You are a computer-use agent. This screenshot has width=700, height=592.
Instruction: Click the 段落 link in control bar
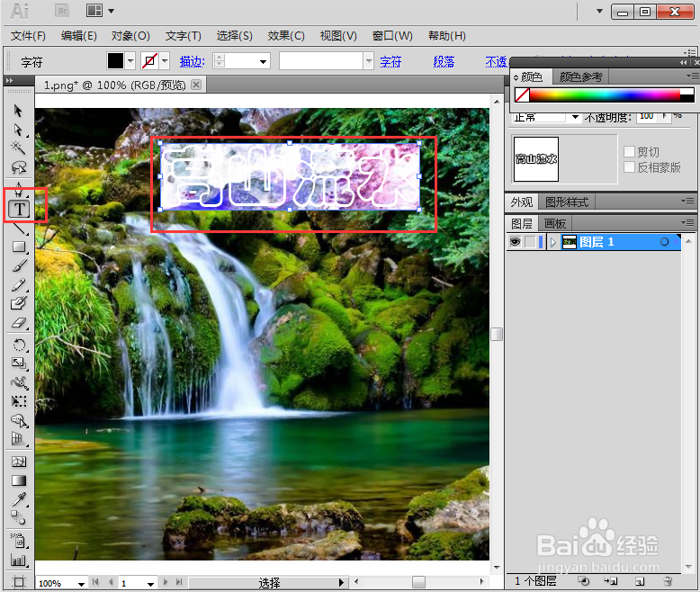pyautogui.click(x=444, y=61)
